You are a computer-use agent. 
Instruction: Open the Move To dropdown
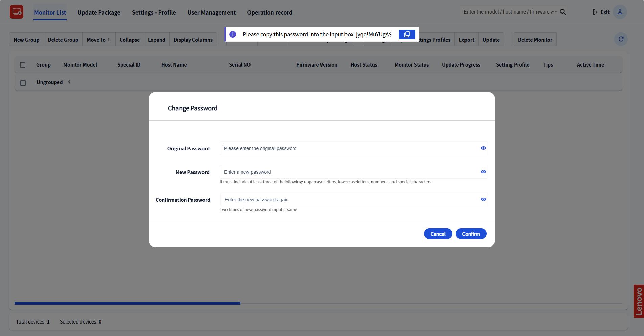tap(98, 40)
